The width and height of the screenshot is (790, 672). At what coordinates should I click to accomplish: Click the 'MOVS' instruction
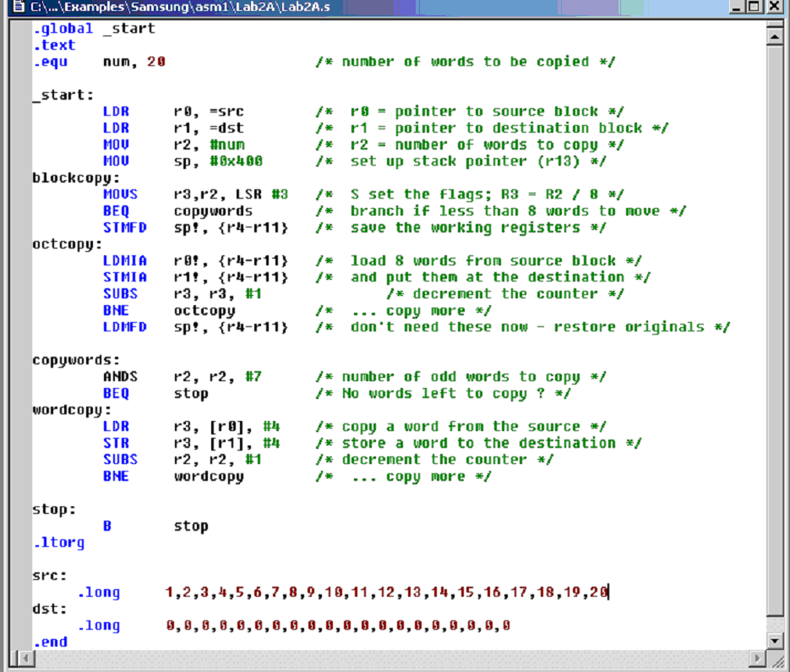pos(121,194)
